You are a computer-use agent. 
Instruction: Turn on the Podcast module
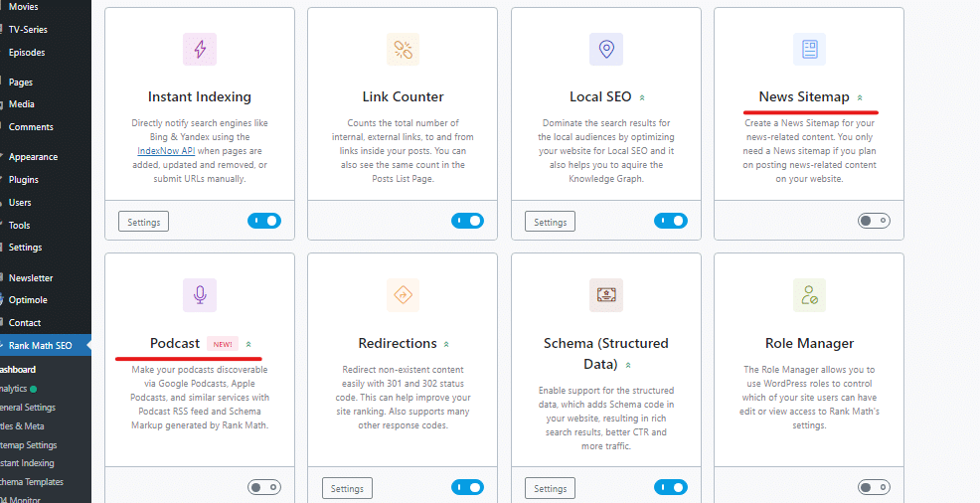tap(263, 487)
